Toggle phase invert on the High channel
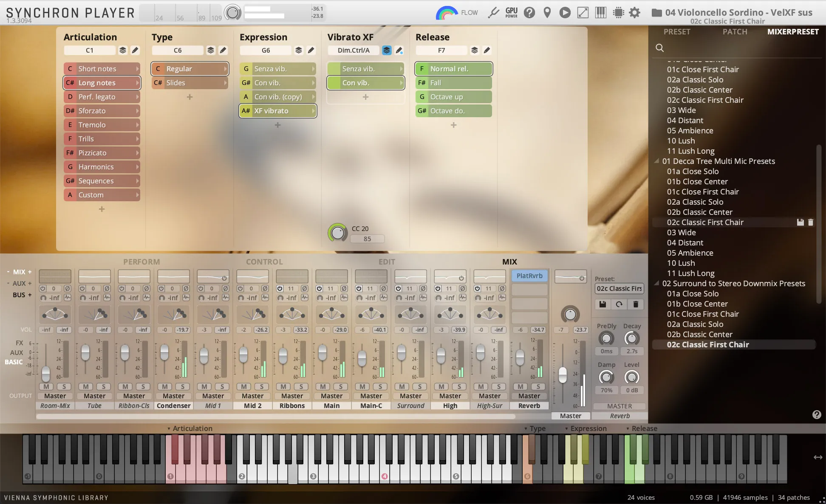826x504 pixels. [463, 288]
